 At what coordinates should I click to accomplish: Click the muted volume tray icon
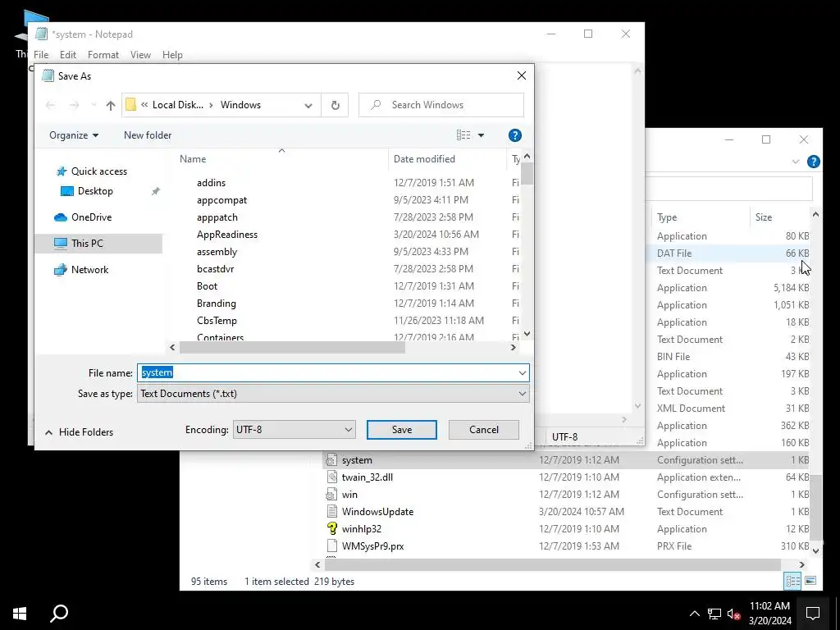click(x=733, y=614)
